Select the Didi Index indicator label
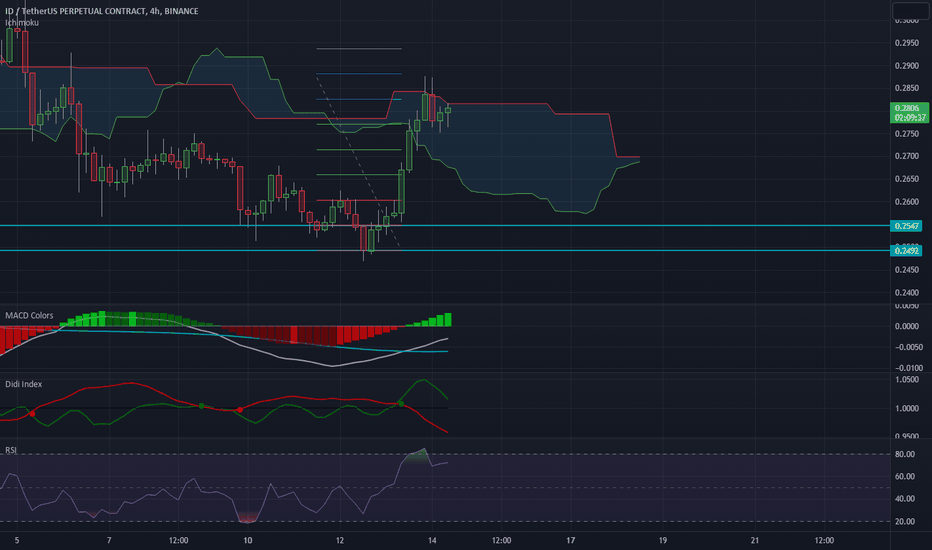The image size is (932, 550). 24,384
